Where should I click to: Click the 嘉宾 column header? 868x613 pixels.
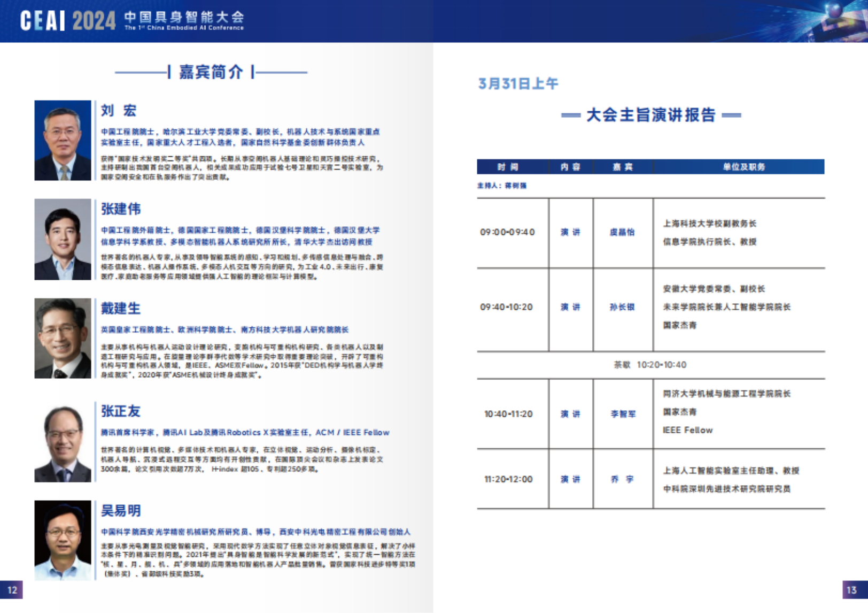pos(623,167)
